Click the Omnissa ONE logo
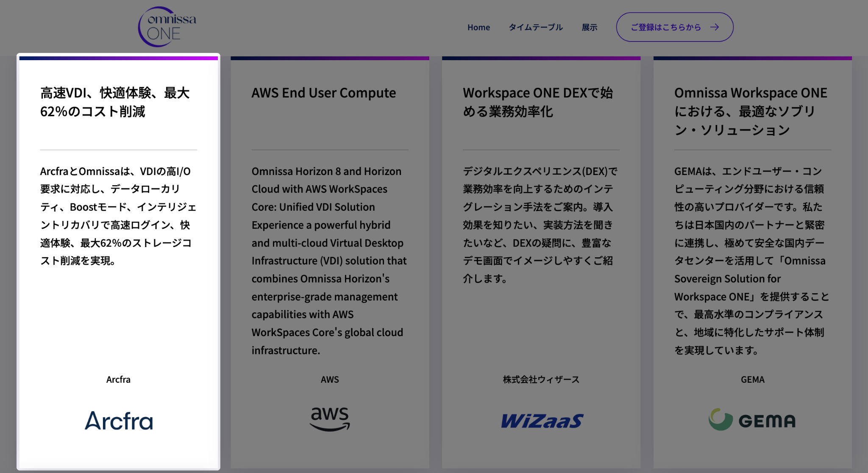This screenshot has height=473, width=868. (167, 25)
